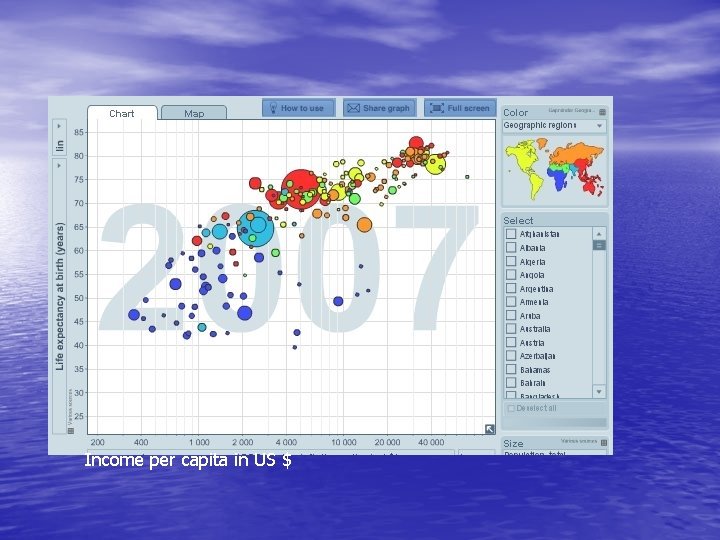720x540 pixels.
Task: Enter Full screen mode
Action: pos(460,108)
